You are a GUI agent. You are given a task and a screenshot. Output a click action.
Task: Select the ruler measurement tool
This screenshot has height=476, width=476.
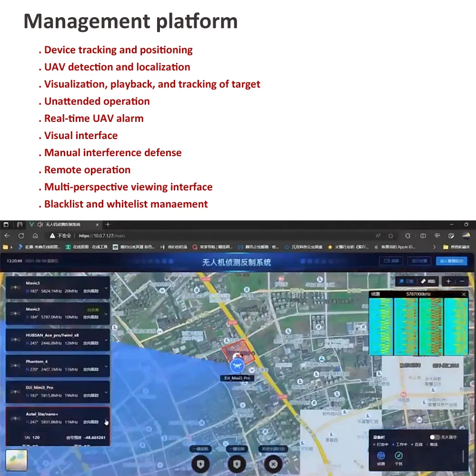tap(428, 281)
